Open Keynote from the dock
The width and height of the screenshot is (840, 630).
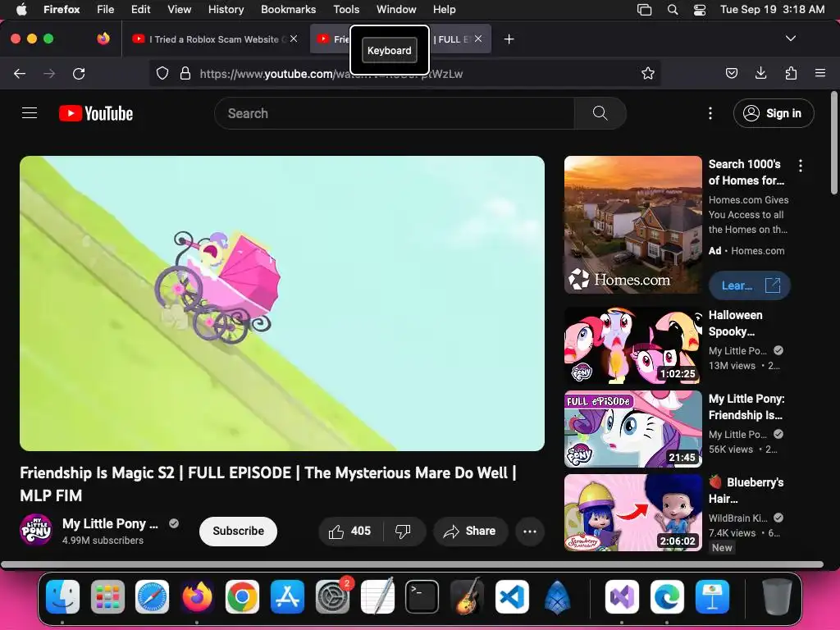tap(712, 596)
